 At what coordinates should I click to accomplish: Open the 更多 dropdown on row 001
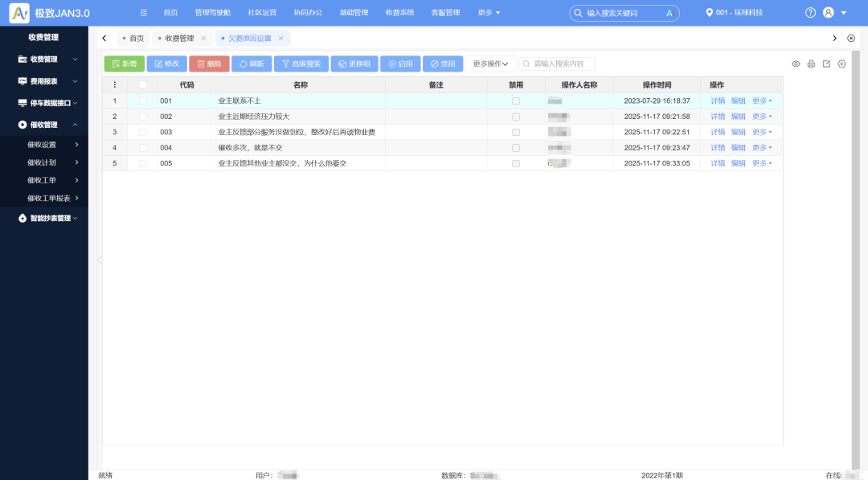click(x=760, y=101)
